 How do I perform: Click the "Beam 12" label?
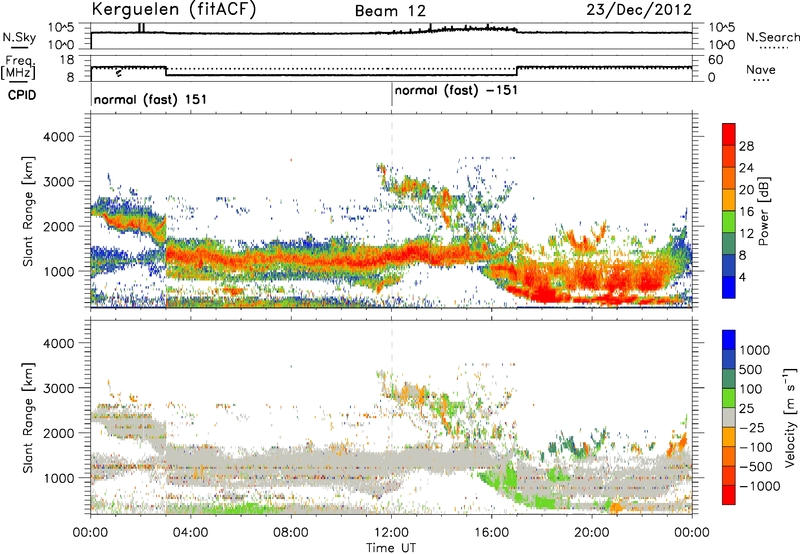click(x=390, y=11)
